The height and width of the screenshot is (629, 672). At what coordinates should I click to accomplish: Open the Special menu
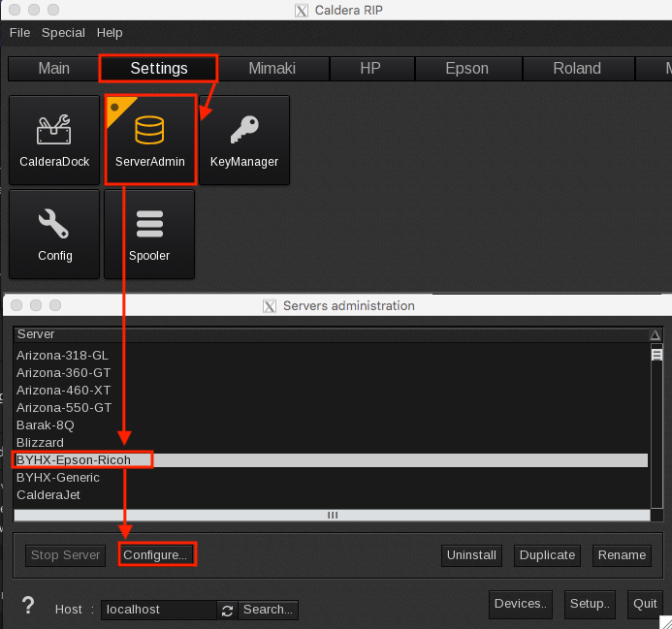[63, 33]
